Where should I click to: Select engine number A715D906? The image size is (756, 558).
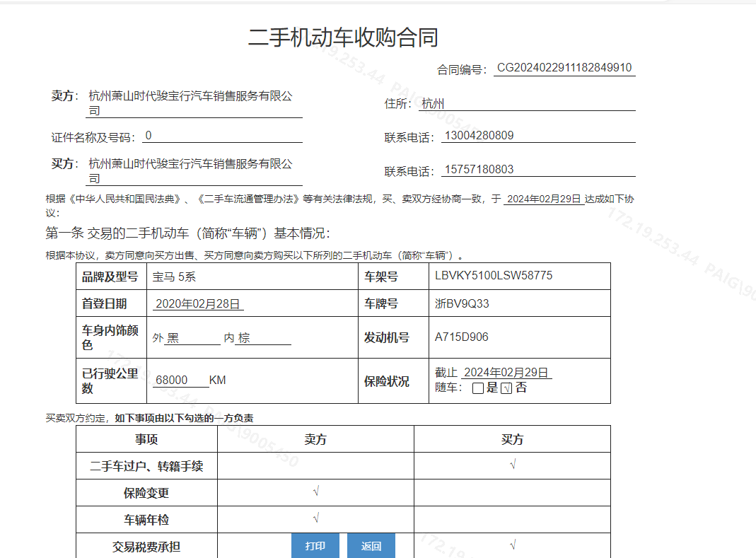[461, 337]
